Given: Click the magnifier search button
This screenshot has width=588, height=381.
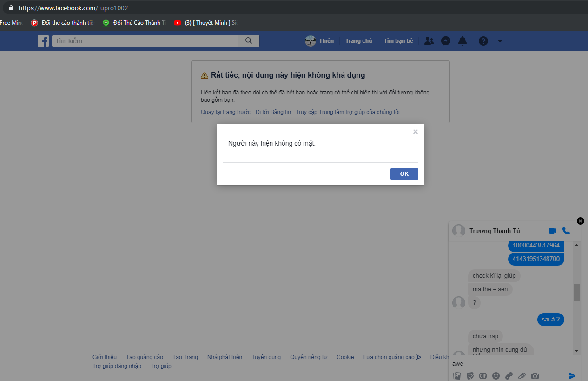Looking at the screenshot, I should 249,41.
